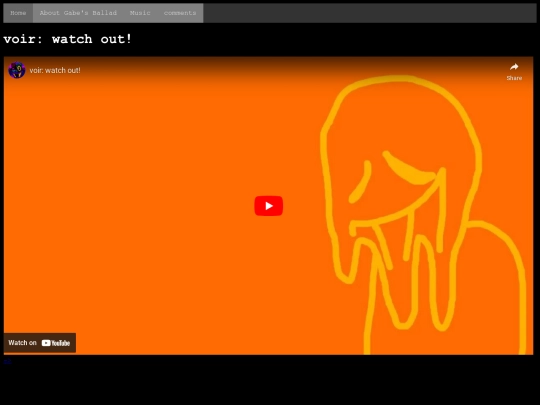This screenshot has width=540, height=405.
Task: Open the Home navigation tab
Action: 18,13
